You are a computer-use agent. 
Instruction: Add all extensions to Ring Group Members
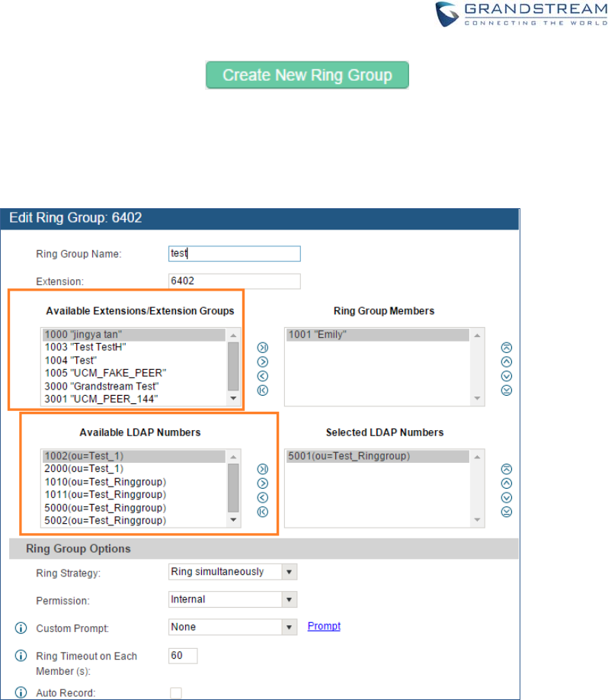tap(263, 347)
